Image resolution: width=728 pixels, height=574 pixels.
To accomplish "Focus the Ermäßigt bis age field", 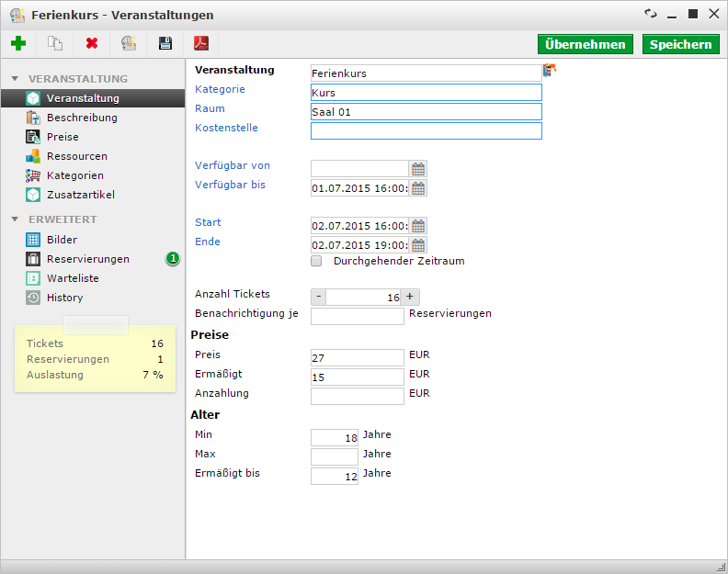I will 335,476.
